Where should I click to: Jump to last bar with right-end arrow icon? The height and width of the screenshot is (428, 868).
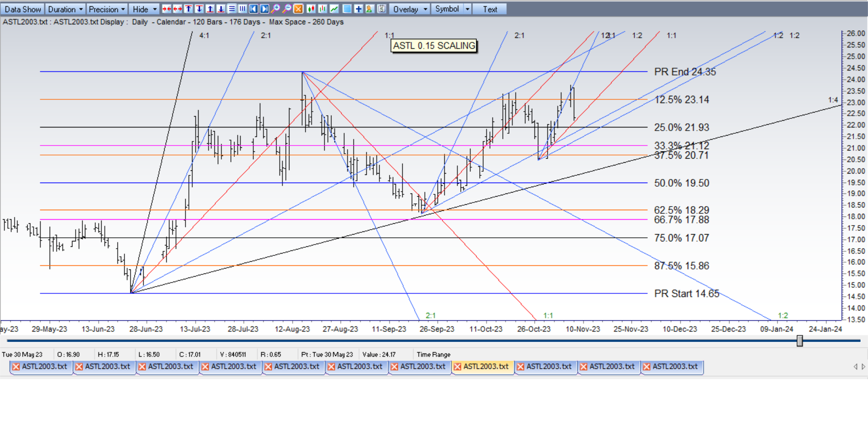(264, 9)
